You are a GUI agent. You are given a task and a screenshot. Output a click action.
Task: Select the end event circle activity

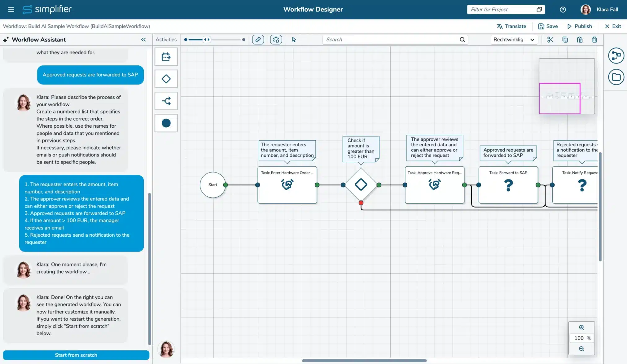pyautogui.click(x=166, y=123)
